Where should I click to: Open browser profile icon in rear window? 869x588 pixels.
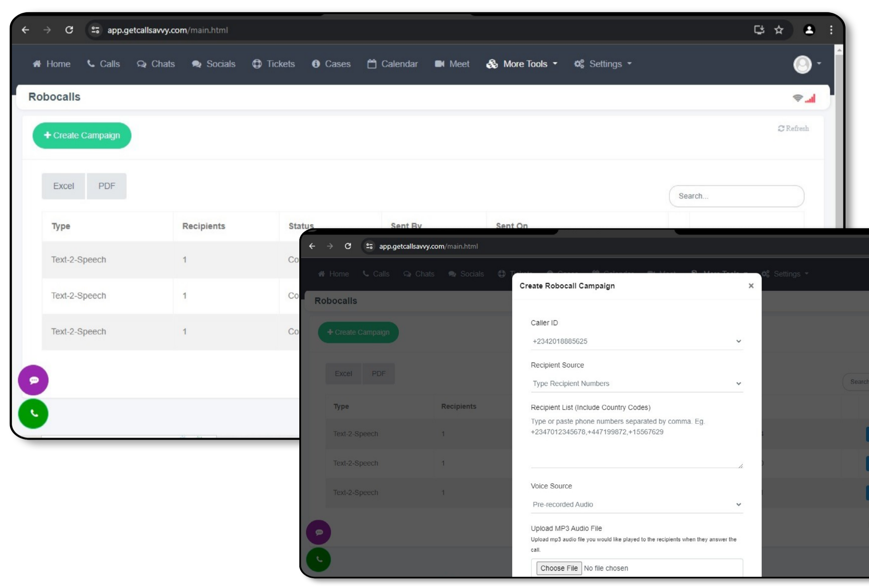[x=809, y=30]
